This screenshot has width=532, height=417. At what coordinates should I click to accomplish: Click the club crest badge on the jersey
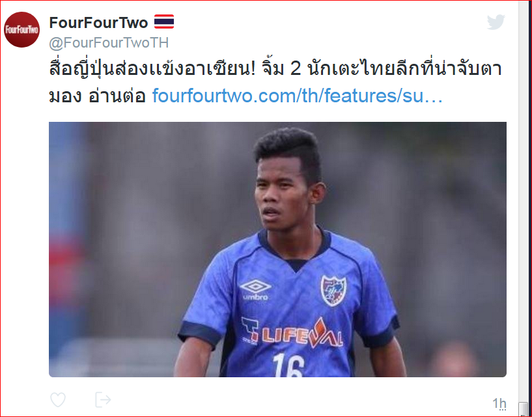pyautogui.click(x=333, y=291)
